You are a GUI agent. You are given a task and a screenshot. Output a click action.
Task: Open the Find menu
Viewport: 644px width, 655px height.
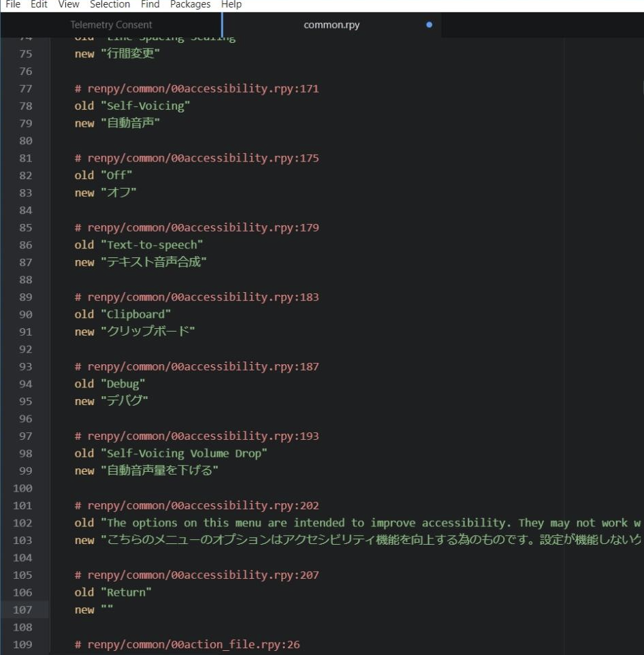150,5
